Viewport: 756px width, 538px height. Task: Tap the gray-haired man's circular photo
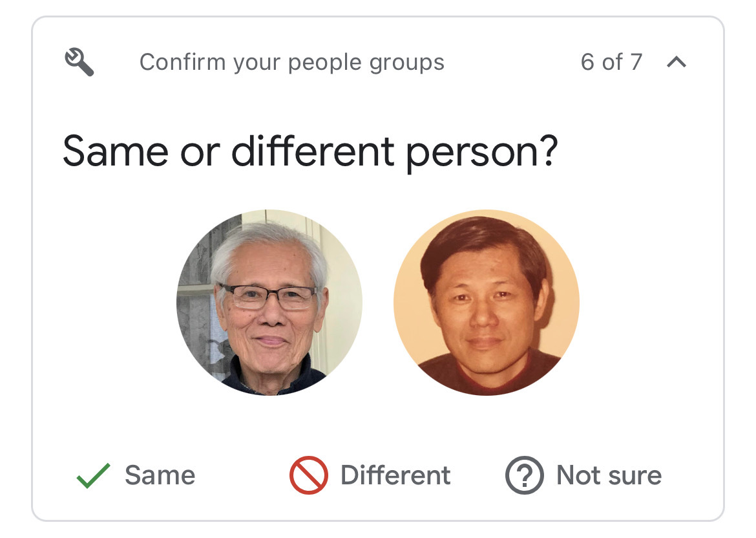pos(269,303)
